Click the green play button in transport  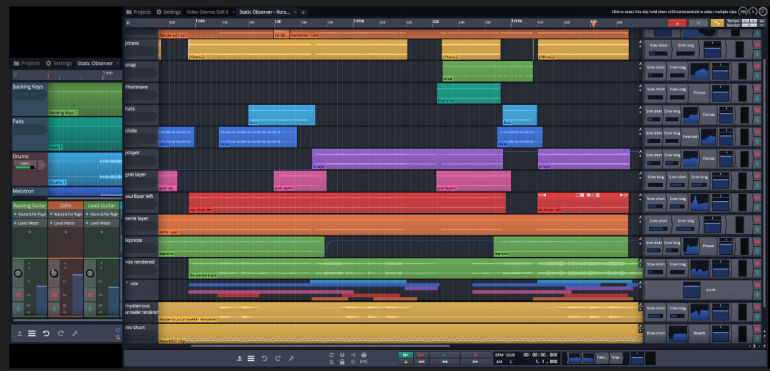pyautogui.click(x=444, y=354)
